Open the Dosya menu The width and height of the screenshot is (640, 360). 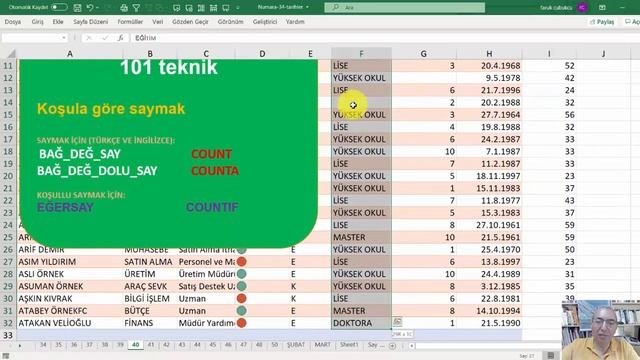point(13,22)
